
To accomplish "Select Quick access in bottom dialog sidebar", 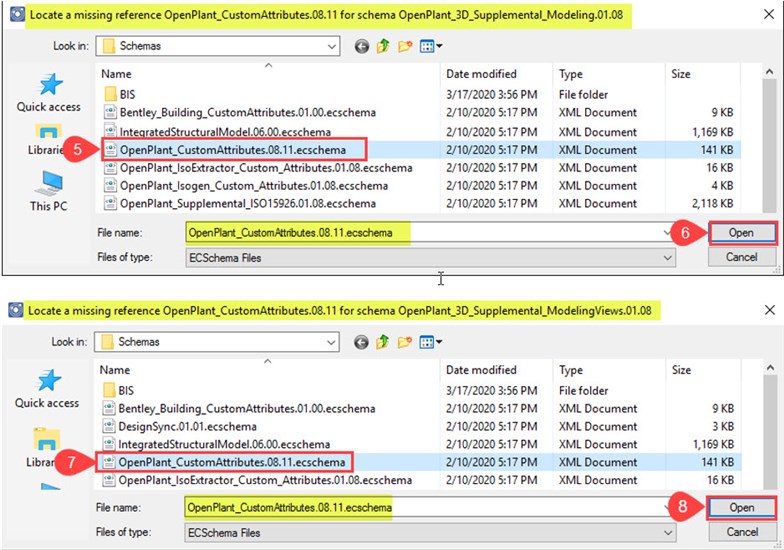I will coord(47,389).
